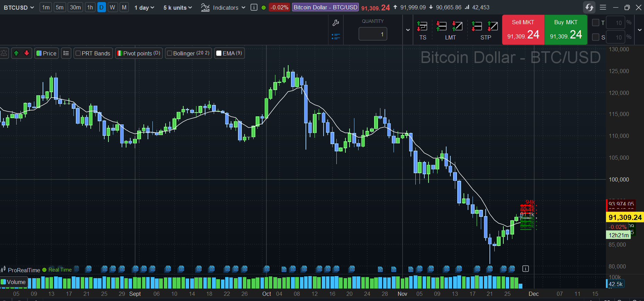
Task: Switch to the 30m timeframe
Action: (x=75, y=8)
